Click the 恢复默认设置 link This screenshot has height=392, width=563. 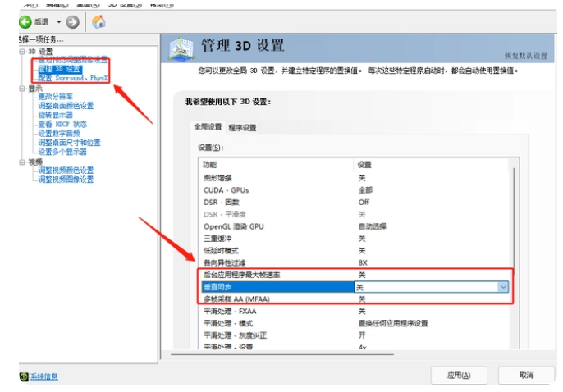click(525, 56)
